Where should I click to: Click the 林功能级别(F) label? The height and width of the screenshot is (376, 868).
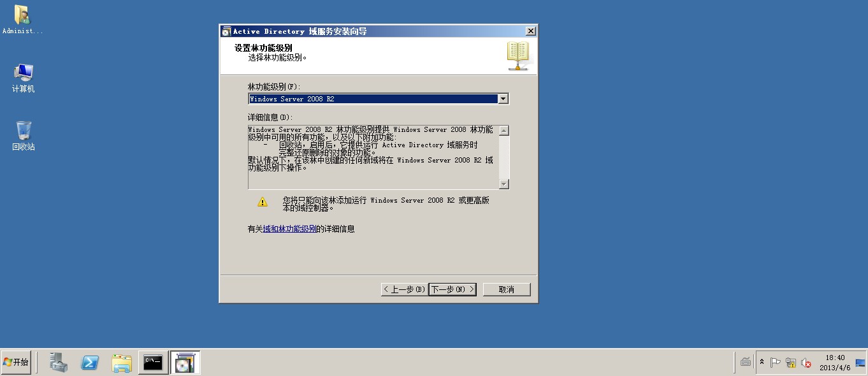click(x=274, y=86)
